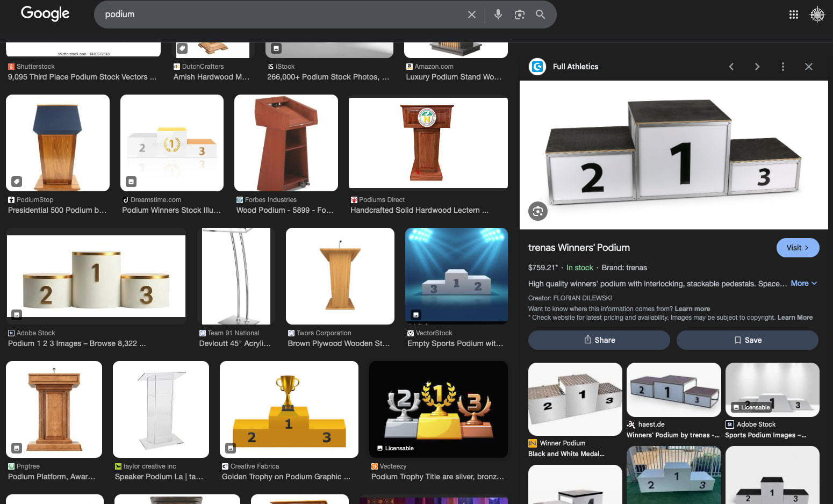Click the podium search input field
833x504 pixels.
pyautogui.click(x=279, y=15)
